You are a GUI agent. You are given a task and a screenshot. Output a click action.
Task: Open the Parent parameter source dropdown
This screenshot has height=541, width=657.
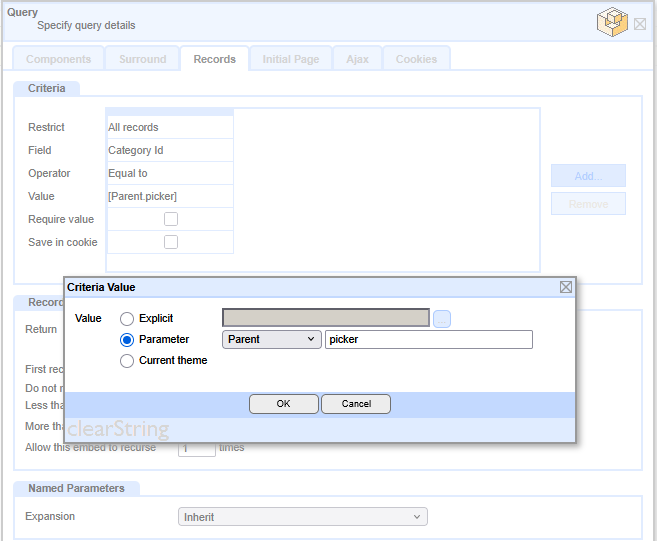pyautogui.click(x=271, y=340)
